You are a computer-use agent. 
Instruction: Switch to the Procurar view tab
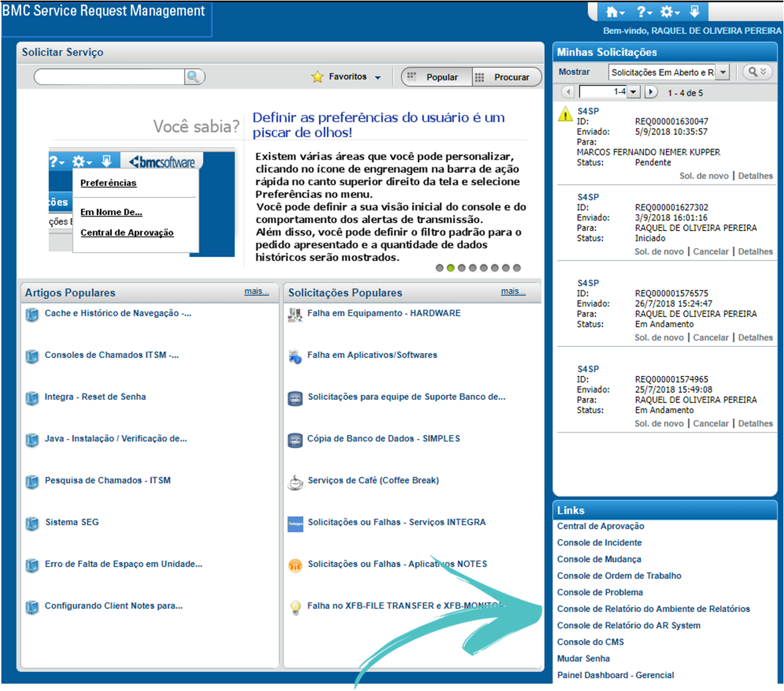(x=507, y=77)
